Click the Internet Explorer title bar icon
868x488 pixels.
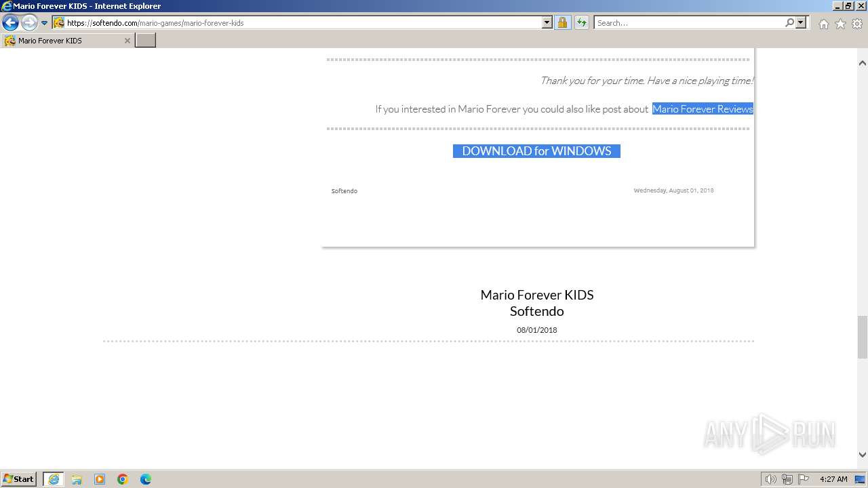[x=7, y=6]
